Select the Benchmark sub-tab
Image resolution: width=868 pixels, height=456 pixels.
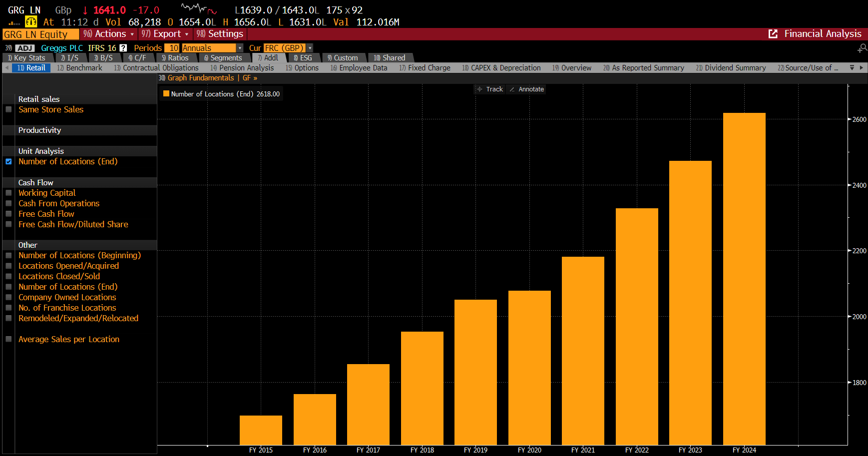click(x=80, y=68)
